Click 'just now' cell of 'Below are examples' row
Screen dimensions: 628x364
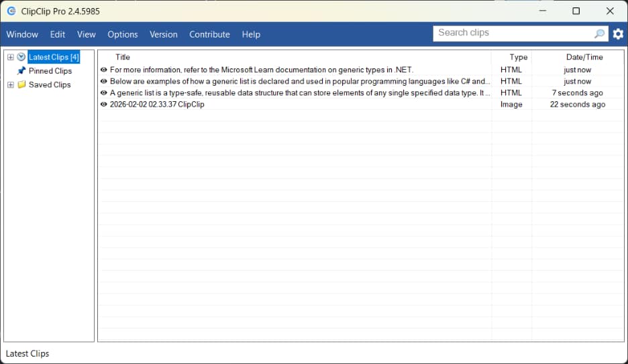point(578,81)
